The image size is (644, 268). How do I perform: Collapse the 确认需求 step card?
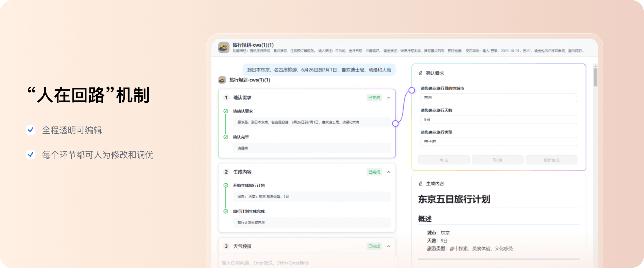[389, 98]
